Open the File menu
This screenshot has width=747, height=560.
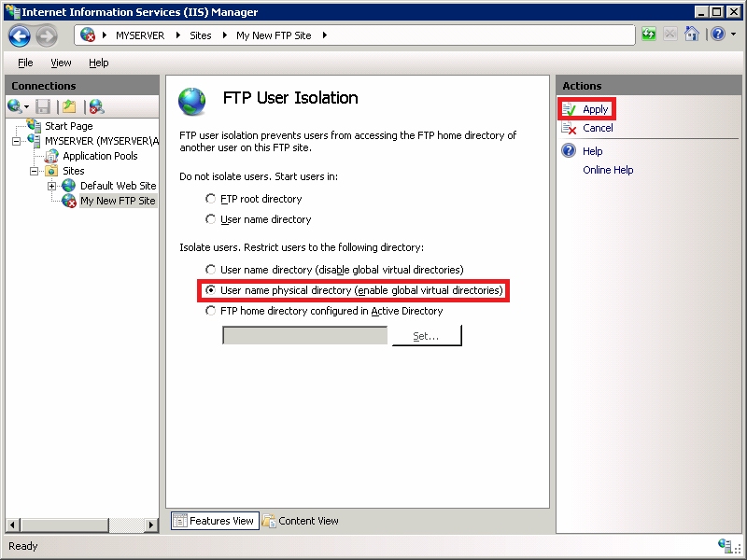point(25,63)
